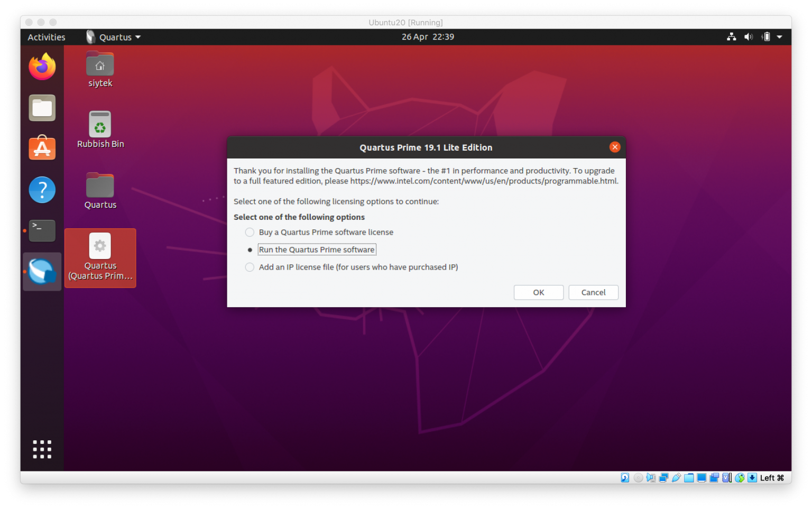This screenshot has height=509, width=812.
Task: Launch Ubuntu Software from the dock
Action: click(x=42, y=149)
